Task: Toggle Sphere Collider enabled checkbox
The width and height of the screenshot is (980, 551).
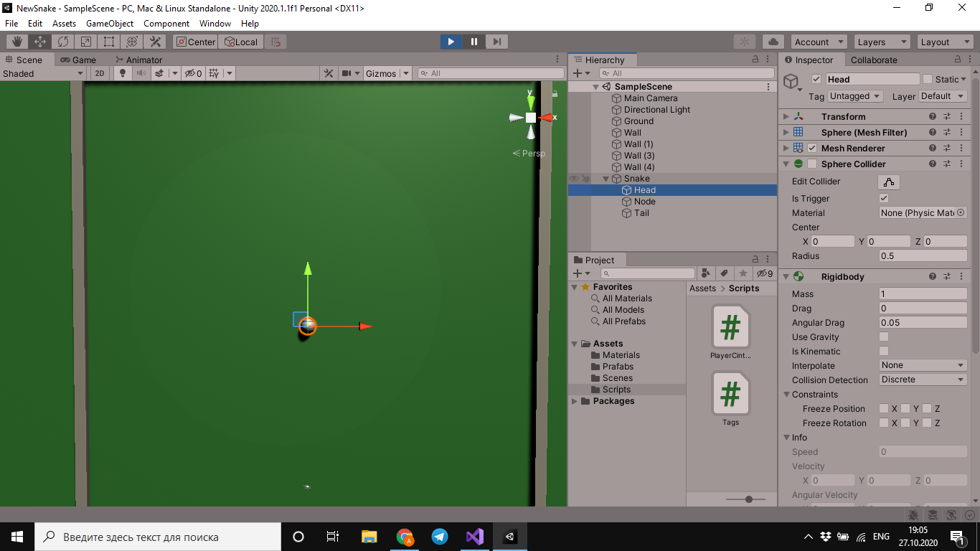Action: 812,164
